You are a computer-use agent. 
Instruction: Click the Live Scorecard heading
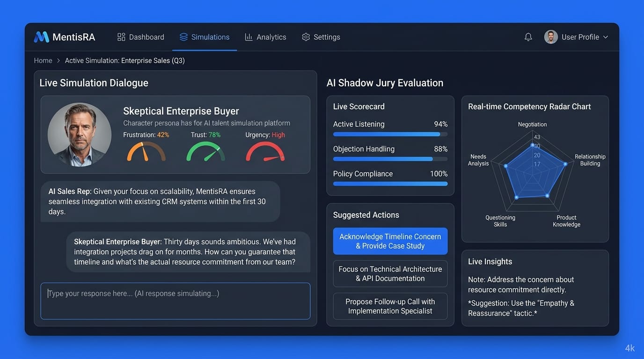359,107
